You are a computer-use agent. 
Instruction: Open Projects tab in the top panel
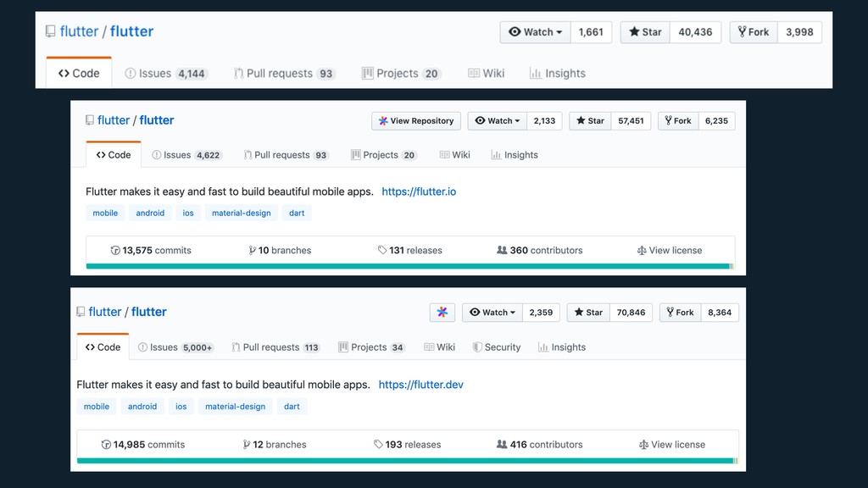(x=401, y=73)
